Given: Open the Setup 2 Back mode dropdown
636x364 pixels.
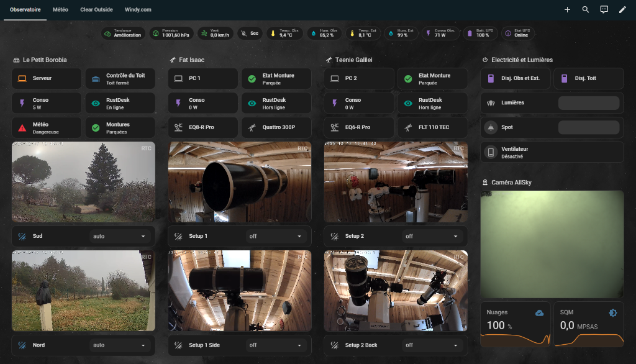Looking at the screenshot, I should click(x=432, y=345).
